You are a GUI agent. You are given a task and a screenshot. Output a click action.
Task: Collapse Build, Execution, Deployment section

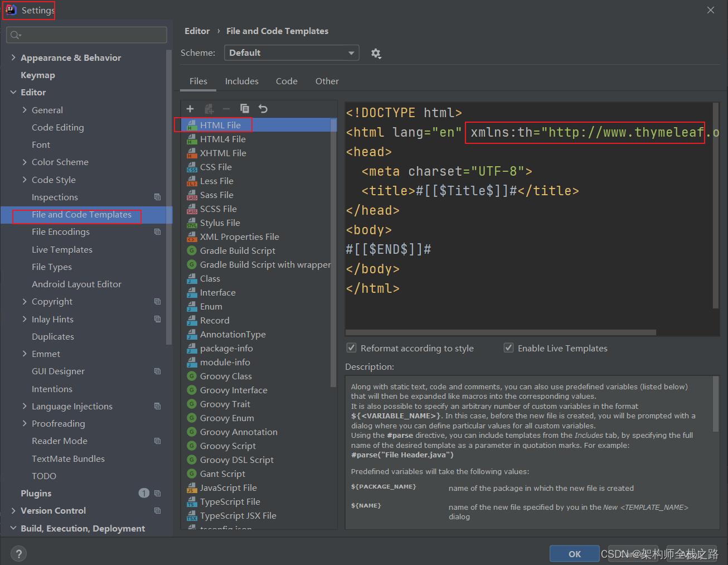click(13, 528)
